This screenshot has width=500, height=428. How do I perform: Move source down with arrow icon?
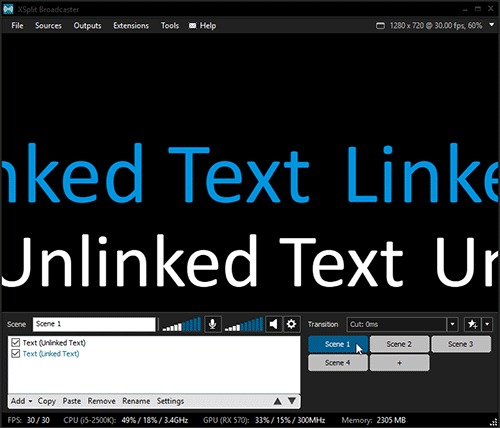(x=292, y=401)
